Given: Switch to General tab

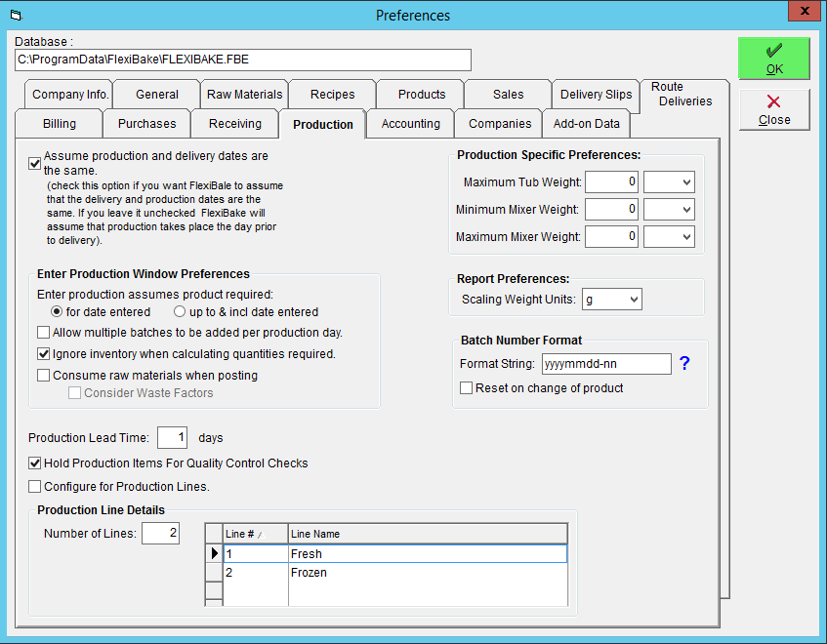Looking at the screenshot, I should coord(156,95).
